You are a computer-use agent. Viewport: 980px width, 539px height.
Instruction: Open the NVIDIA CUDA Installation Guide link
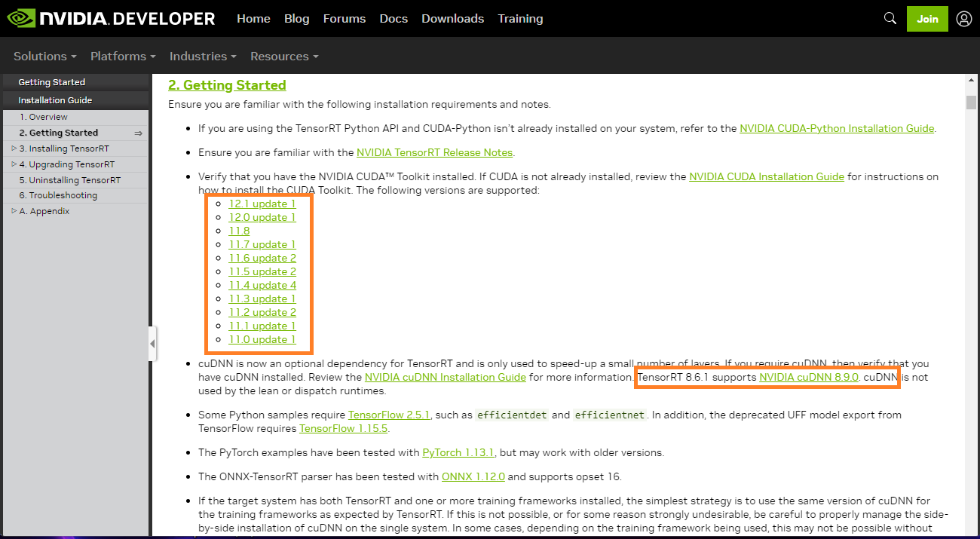point(767,176)
